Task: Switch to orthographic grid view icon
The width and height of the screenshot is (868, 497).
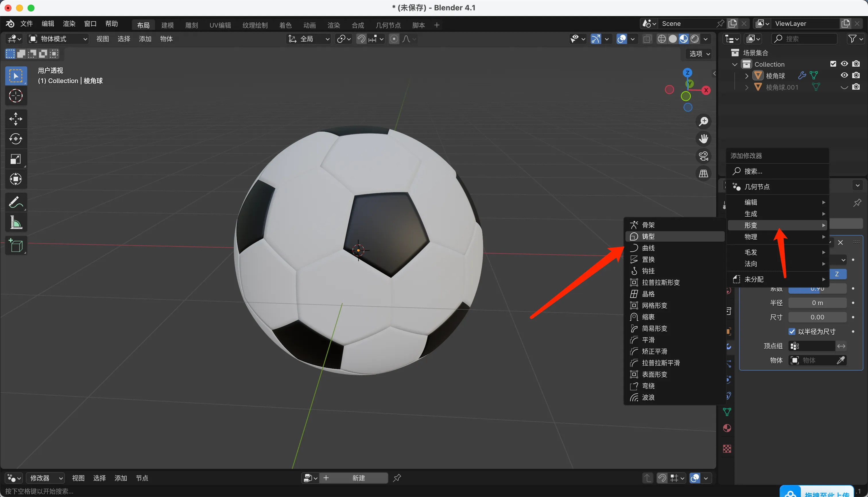Action: (x=703, y=174)
